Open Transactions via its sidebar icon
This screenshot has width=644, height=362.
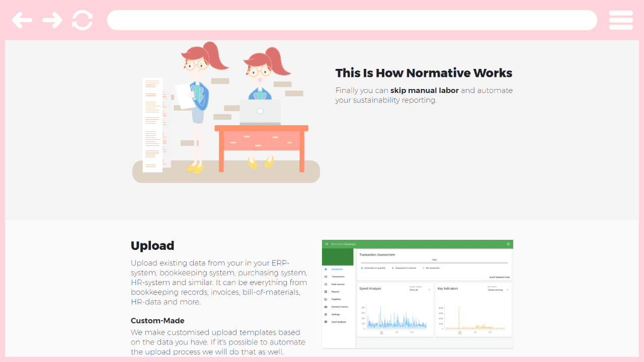[x=326, y=277]
